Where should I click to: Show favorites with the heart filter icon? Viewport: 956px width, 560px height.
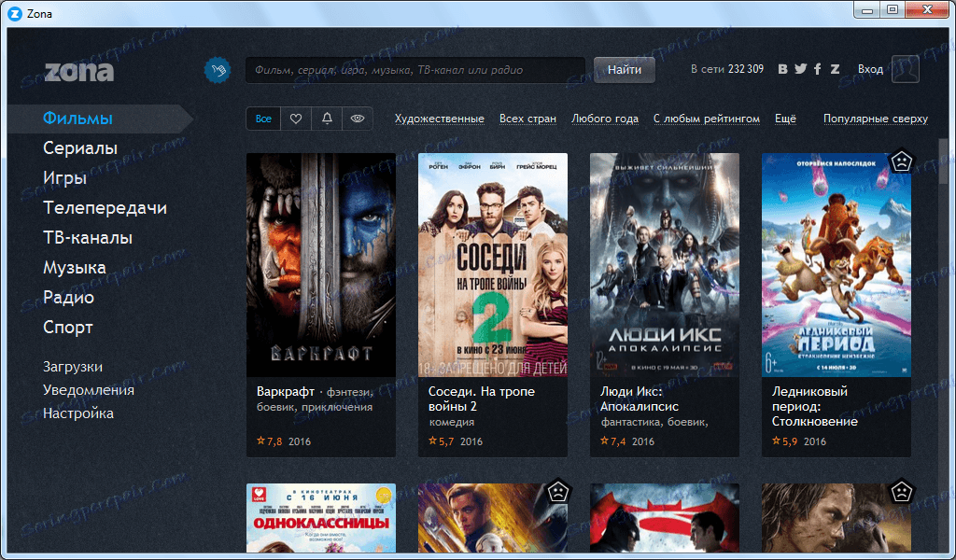296,119
